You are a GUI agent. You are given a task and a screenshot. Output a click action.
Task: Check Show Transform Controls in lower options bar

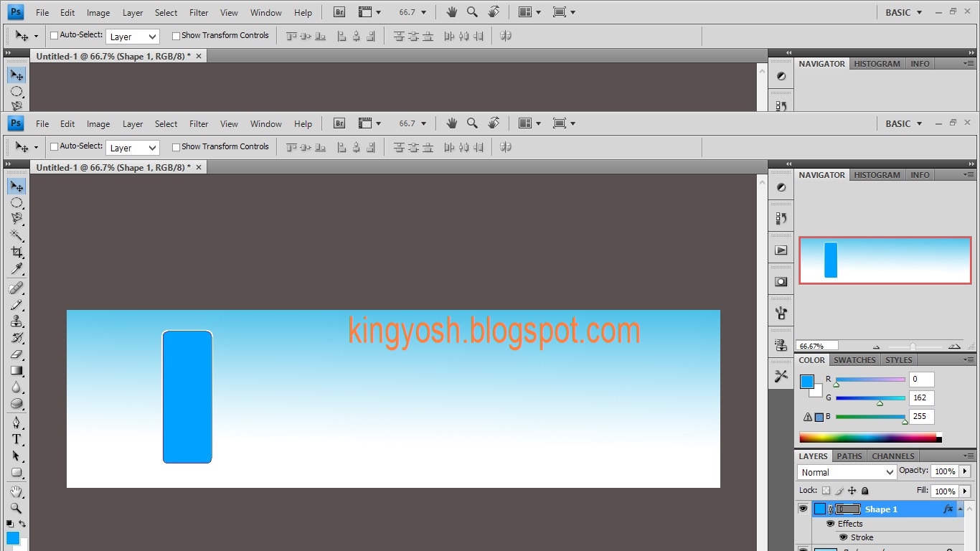coord(176,147)
